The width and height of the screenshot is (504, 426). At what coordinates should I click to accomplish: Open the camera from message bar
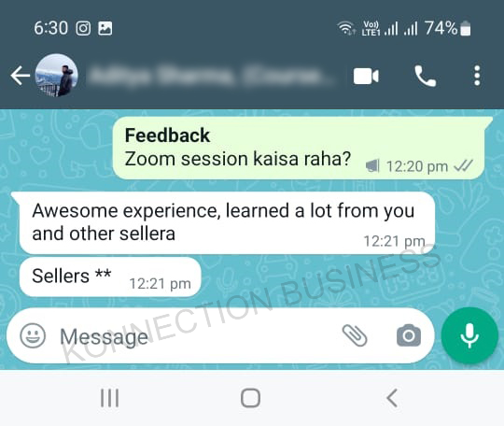tap(409, 335)
